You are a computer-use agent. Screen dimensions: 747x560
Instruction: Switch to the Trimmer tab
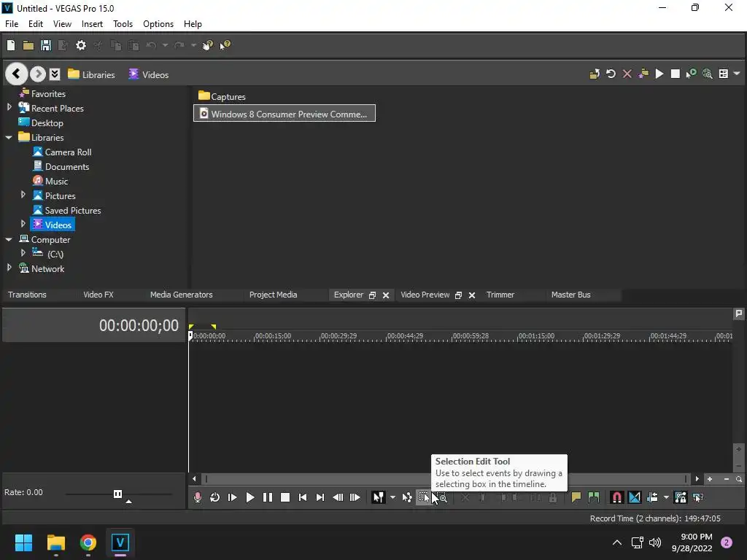coord(500,295)
